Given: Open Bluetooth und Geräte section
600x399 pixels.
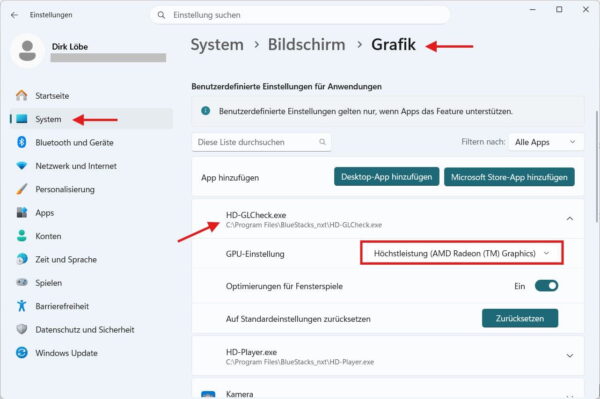Looking at the screenshot, I should click(x=91, y=142).
